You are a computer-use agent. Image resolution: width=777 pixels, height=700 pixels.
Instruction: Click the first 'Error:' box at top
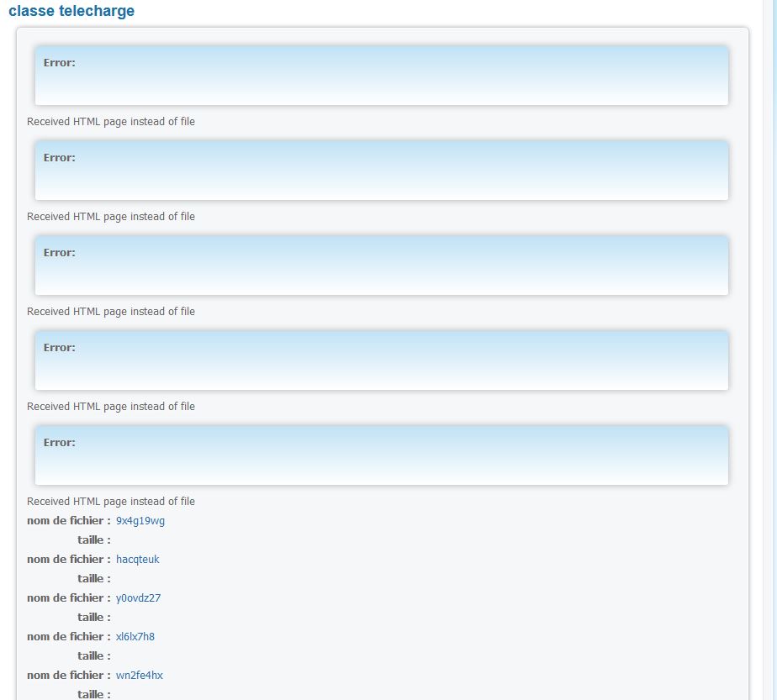[x=381, y=76]
